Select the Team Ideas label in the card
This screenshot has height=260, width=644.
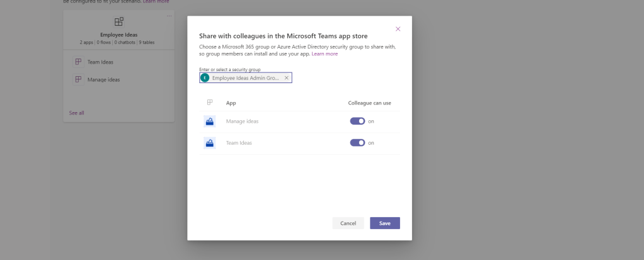tap(100, 62)
